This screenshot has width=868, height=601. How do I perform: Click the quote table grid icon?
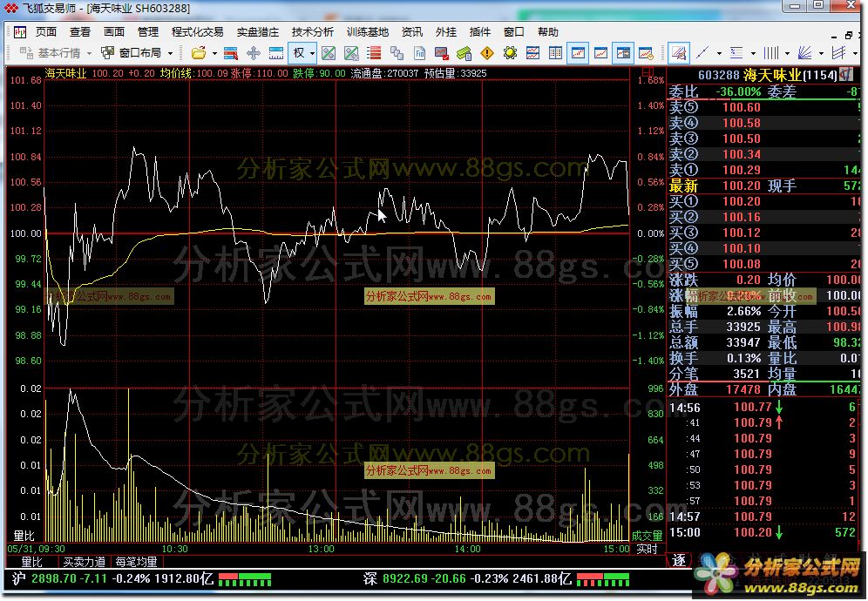pos(555,53)
